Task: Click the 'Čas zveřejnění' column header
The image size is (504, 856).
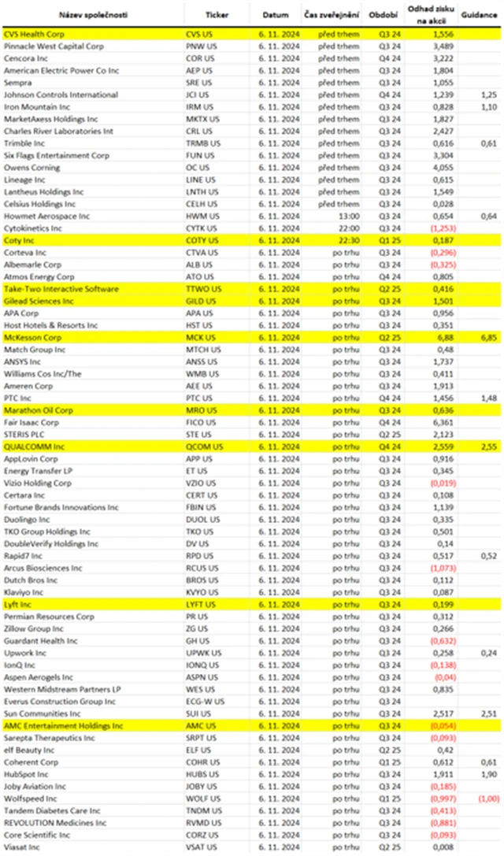Action: coord(332,15)
